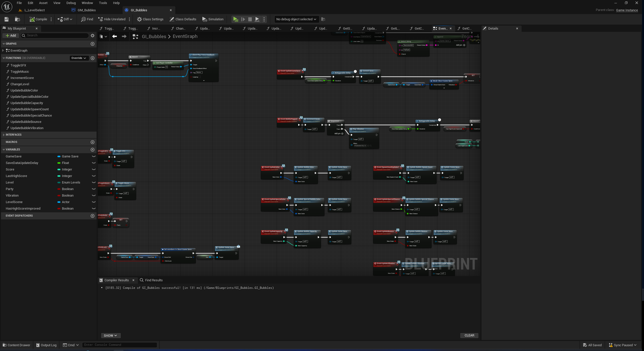Toggle visibility eye for Vibration variable

click(94, 196)
